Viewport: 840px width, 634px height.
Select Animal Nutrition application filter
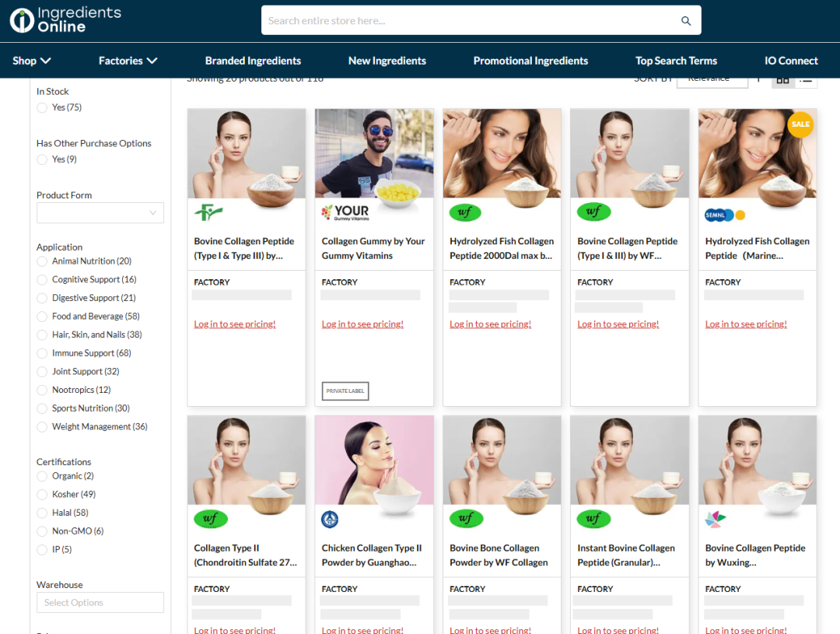pos(42,261)
